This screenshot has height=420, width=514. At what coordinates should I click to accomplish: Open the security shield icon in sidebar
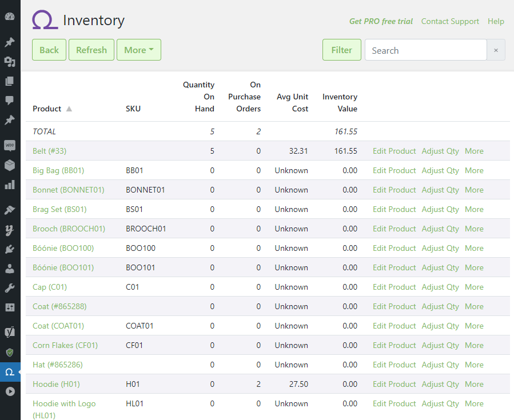[x=10, y=353]
